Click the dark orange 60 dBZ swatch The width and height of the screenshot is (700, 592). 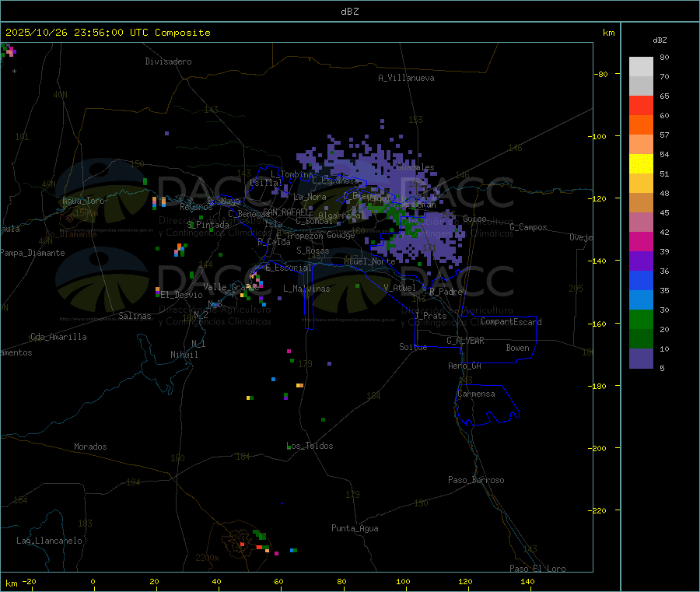point(641,125)
